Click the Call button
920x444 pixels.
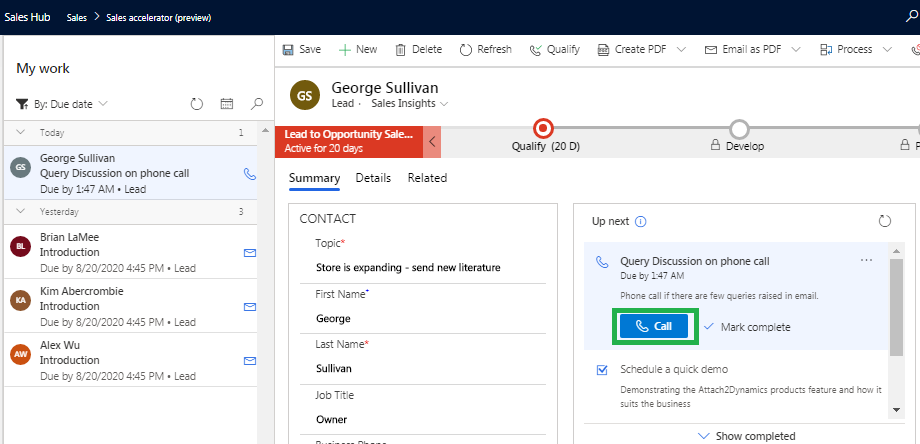pyautogui.click(x=654, y=327)
